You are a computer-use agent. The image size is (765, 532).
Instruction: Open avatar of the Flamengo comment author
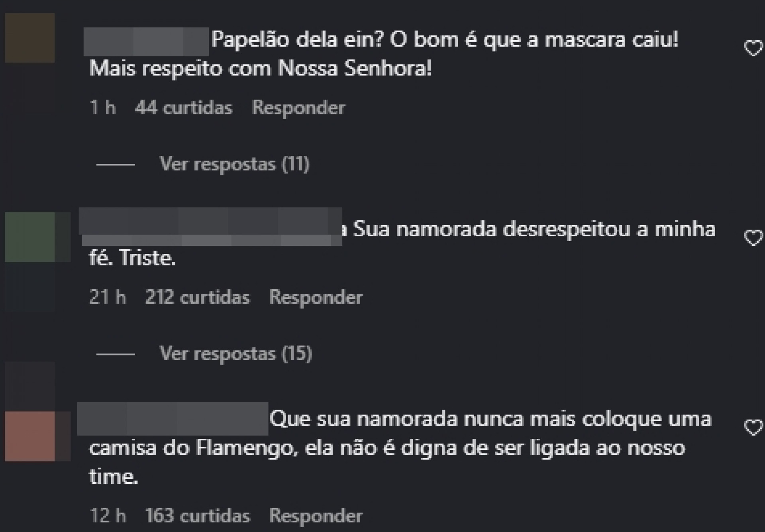click(x=30, y=436)
